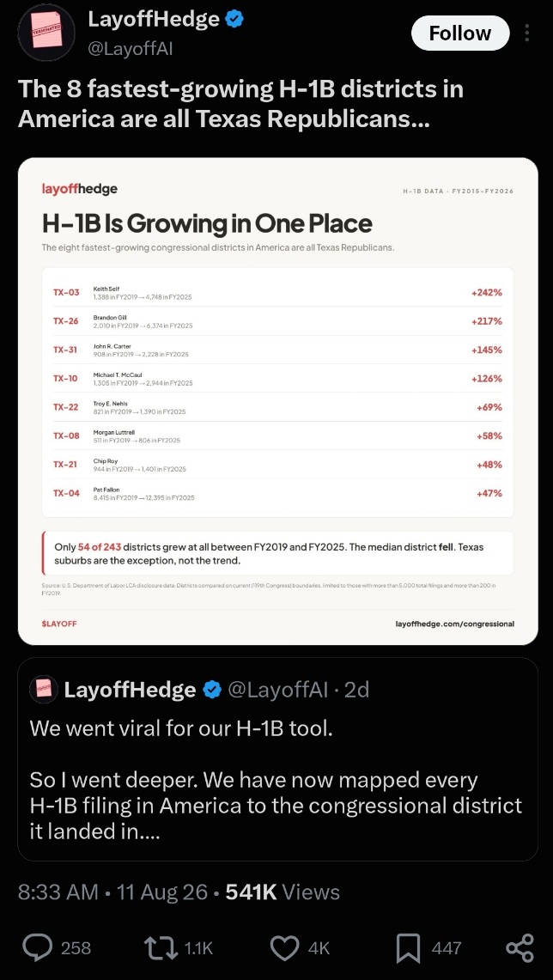Tap the blue verified badge beside LayoffHedge
This screenshot has width=553, height=980.
(234, 20)
